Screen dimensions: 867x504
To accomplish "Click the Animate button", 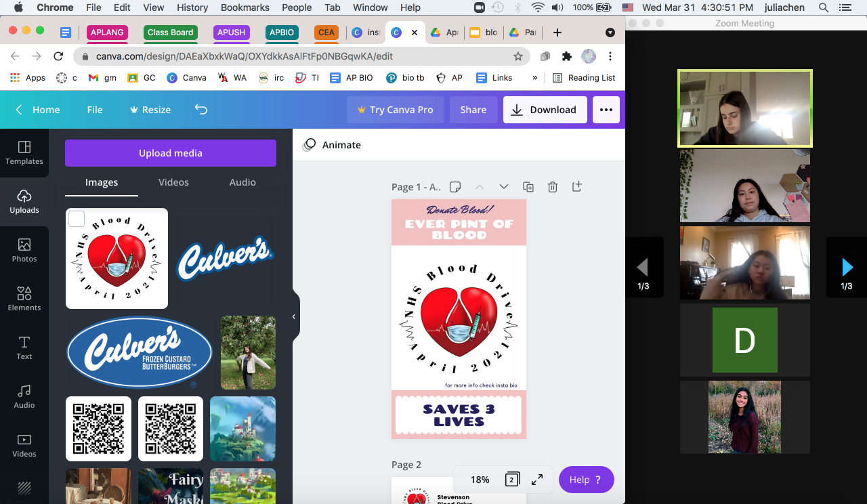I will [332, 145].
